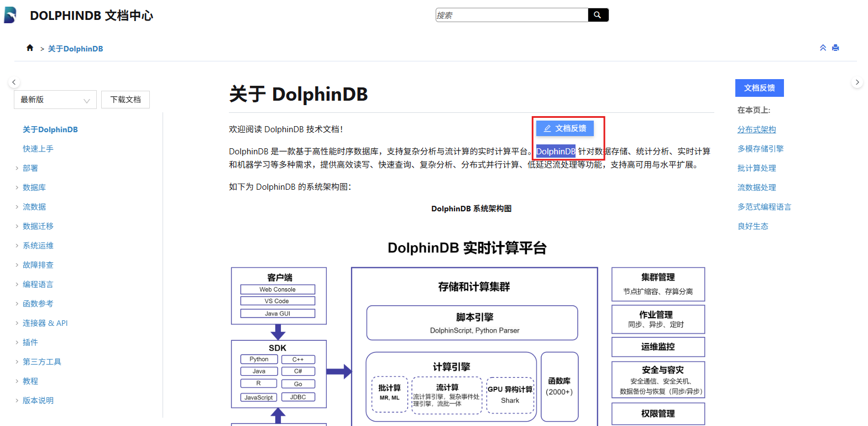Viewport: 868px width, 426px height.
Task: Click the Python box under SDK
Action: 259,360
